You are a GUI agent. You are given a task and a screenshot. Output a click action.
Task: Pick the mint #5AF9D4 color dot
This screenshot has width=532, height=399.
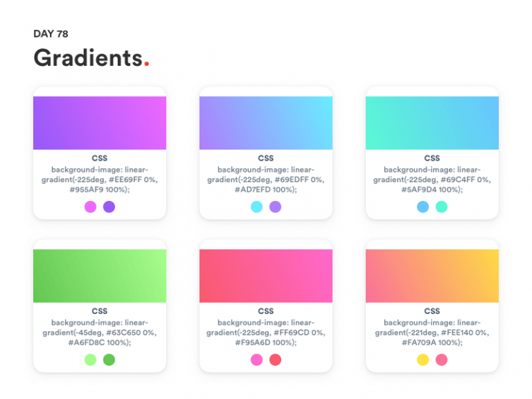(441, 206)
